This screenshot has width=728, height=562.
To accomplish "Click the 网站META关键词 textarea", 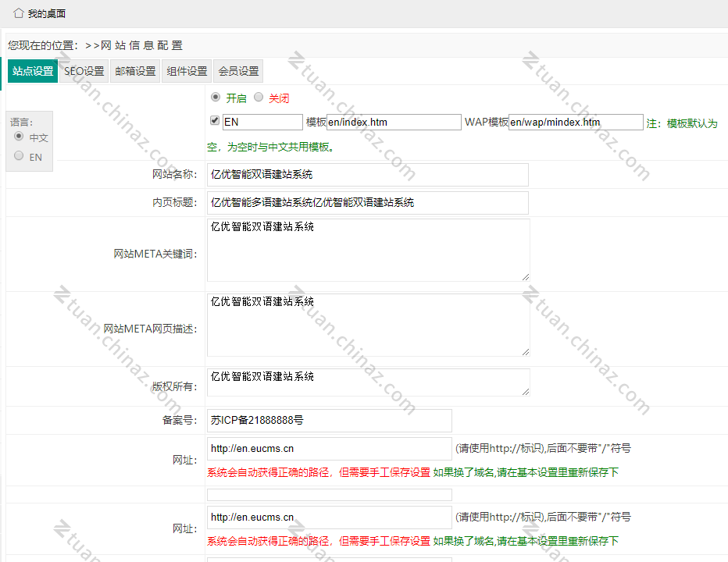I will [x=368, y=250].
